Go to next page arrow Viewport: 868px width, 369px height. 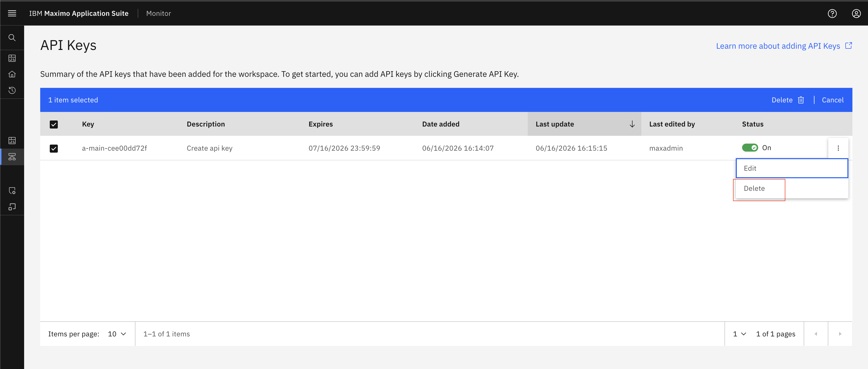(x=840, y=334)
